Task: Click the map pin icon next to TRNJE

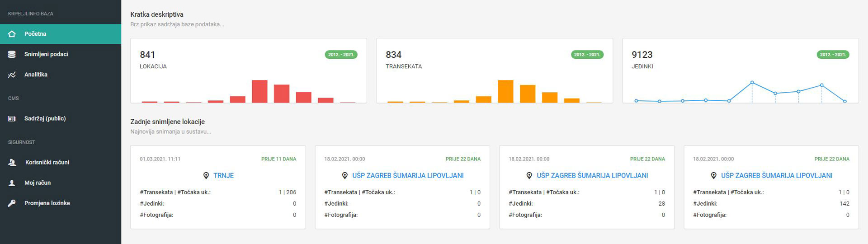Action: [x=206, y=175]
